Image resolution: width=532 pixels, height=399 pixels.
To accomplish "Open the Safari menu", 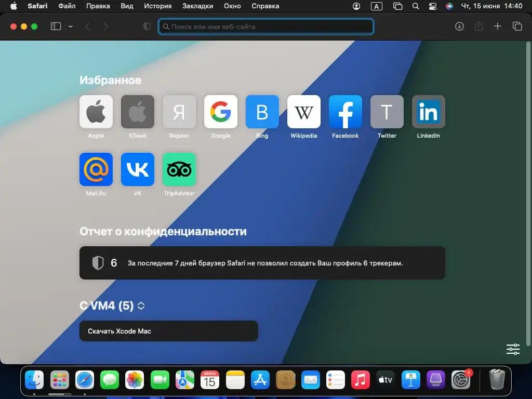I will pyautogui.click(x=37, y=6).
